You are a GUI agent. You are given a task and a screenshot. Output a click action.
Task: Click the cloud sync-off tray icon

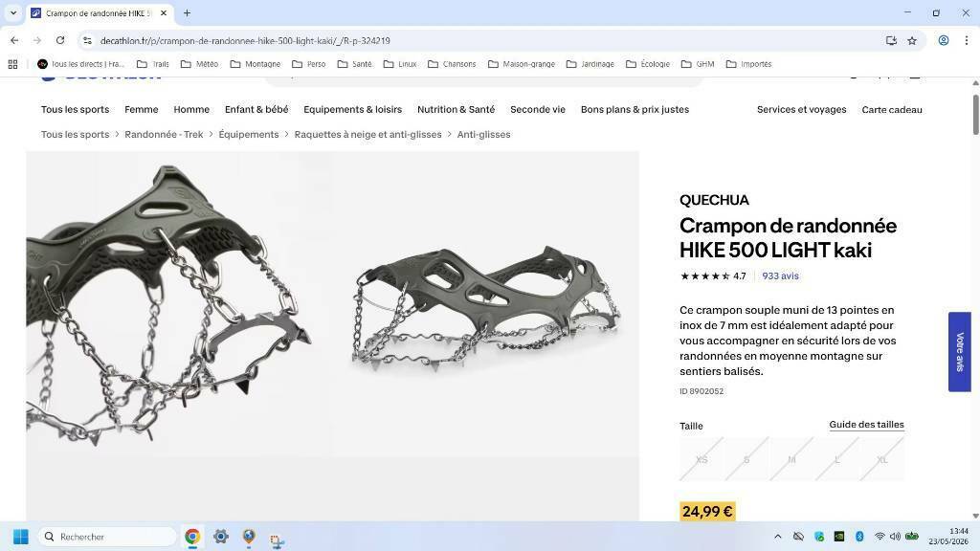pos(798,537)
